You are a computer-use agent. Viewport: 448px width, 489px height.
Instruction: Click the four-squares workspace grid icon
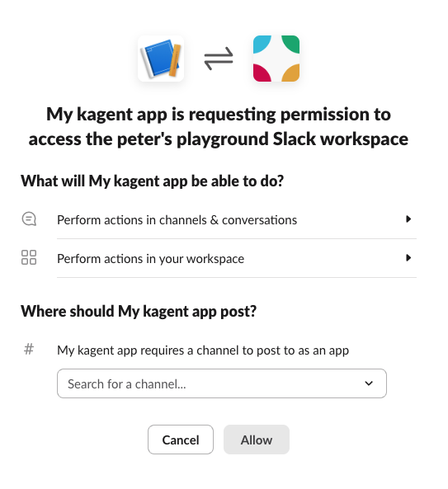[x=29, y=257]
